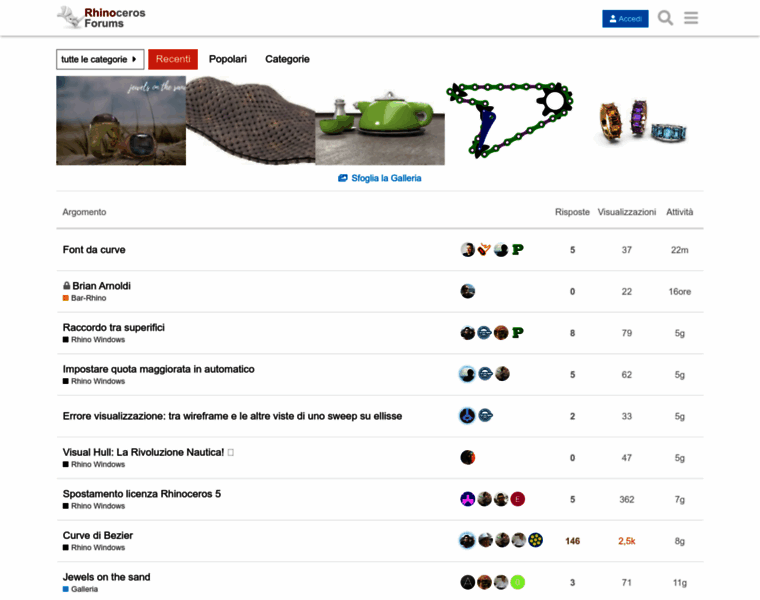Click Rhino Windows category under Curve di Bezier
The image size is (760, 600).
[94, 548]
